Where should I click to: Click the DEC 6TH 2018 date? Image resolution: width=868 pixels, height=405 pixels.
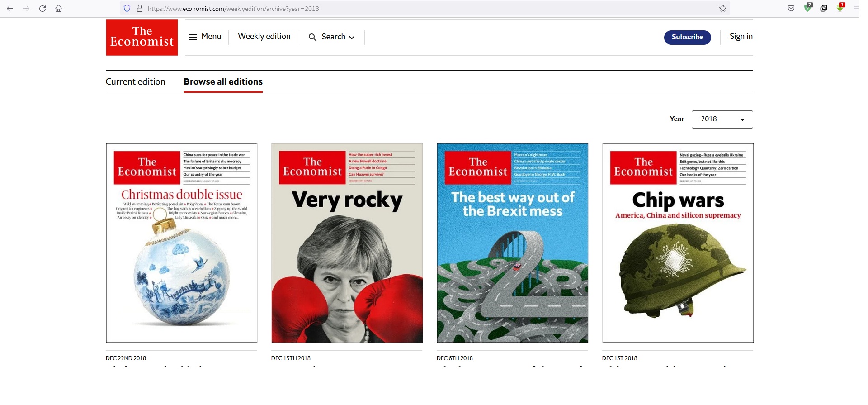pos(455,358)
